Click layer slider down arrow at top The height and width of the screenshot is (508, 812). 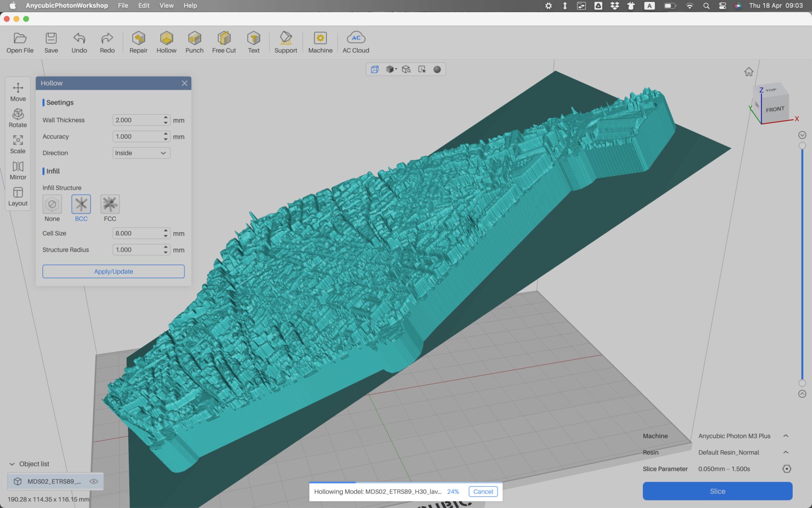tap(802, 135)
